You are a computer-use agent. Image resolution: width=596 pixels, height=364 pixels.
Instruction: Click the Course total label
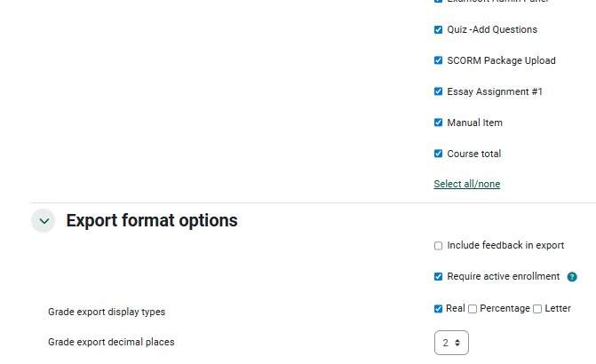(473, 154)
